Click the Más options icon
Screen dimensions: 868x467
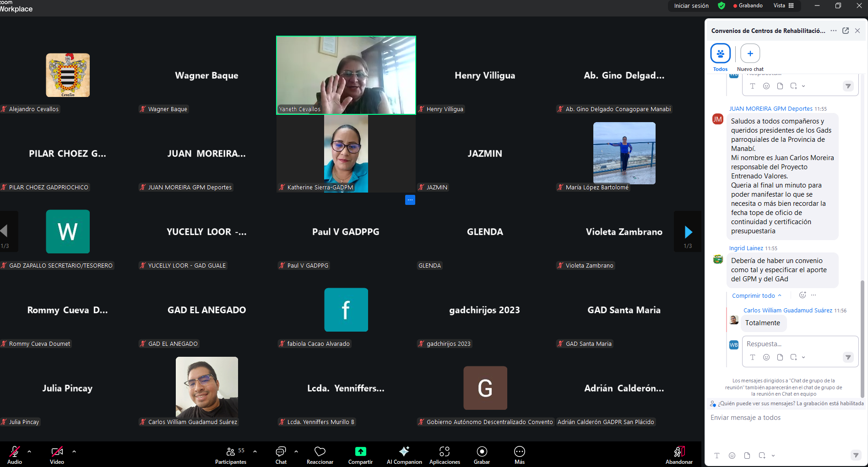pos(519,452)
